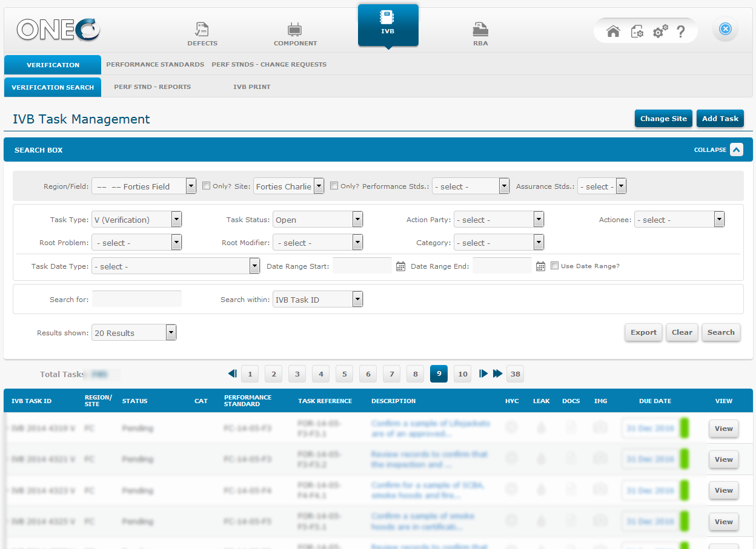Viewport: 756px width, 549px height.
Task: Open the DEFECTS module
Action: coord(202,33)
